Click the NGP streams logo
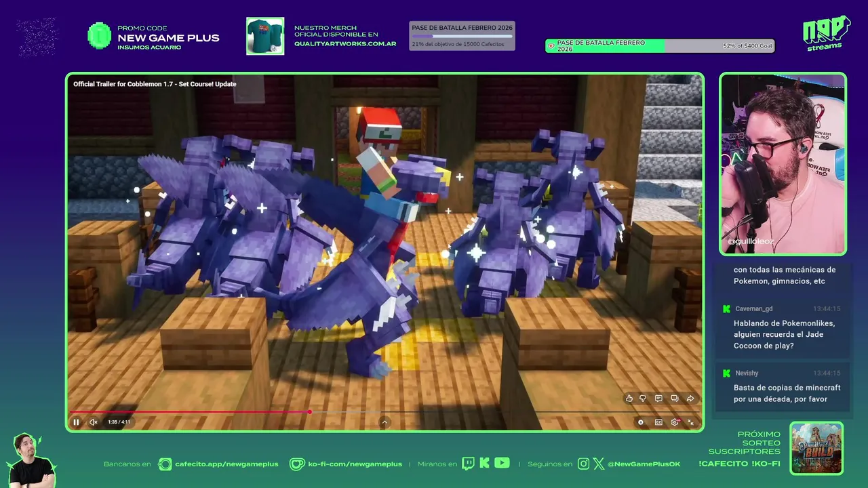 pyautogui.click(x=826, y=33)
